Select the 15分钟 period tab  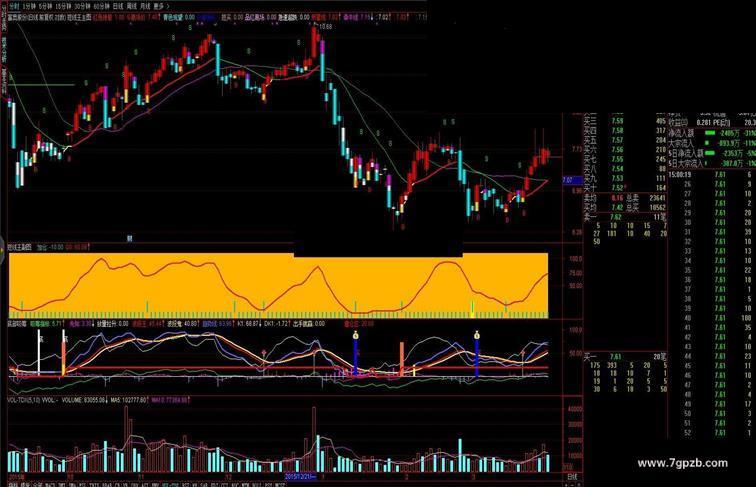[x=63, y=7]
